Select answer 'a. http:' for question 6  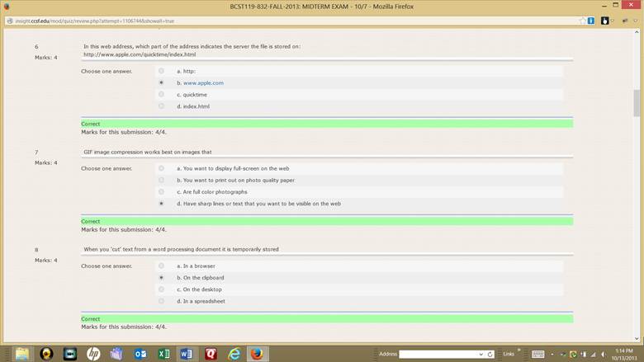(x=161, y=71)
